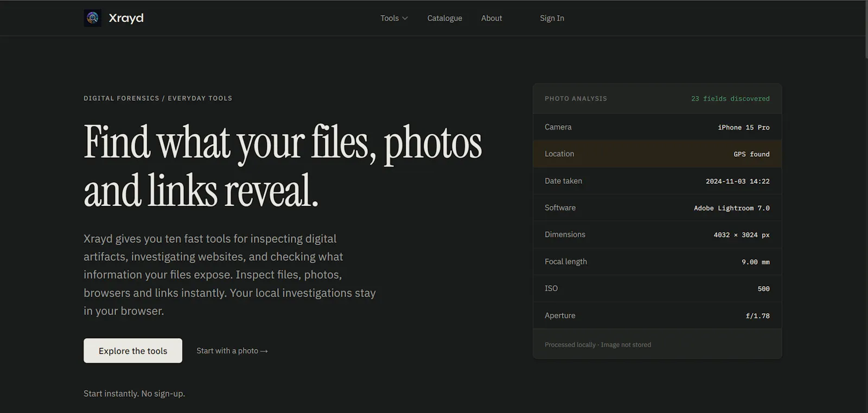Select the Software row label
868x413 pixels.
pos(560,208)
